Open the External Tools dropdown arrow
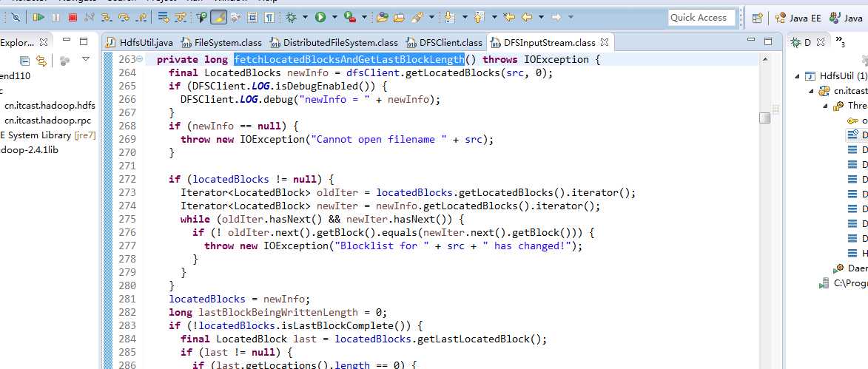The height and width of the screenshot is (369, 868). click(x=364, y=17)
